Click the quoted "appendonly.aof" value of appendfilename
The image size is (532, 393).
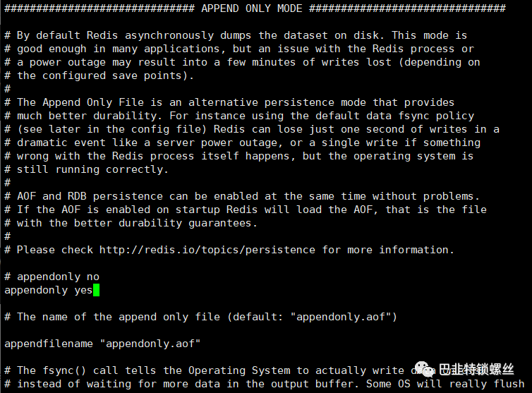[151, 344]
